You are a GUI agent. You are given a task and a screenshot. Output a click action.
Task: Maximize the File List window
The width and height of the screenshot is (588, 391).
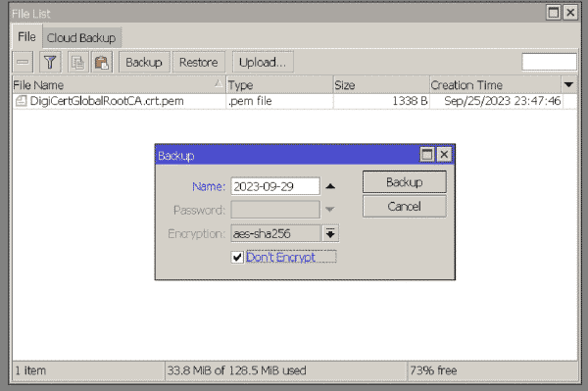click(x=554, y=13)
